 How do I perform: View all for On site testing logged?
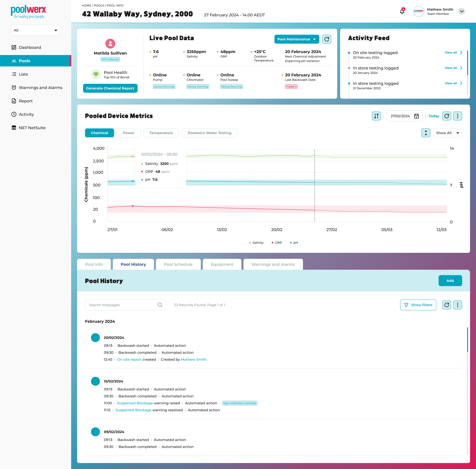click(453, 53)
